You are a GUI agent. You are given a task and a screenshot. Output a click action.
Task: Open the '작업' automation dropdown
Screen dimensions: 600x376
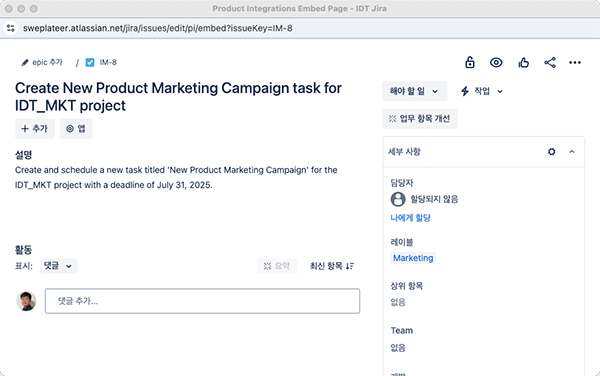click(x=482, y=91)
